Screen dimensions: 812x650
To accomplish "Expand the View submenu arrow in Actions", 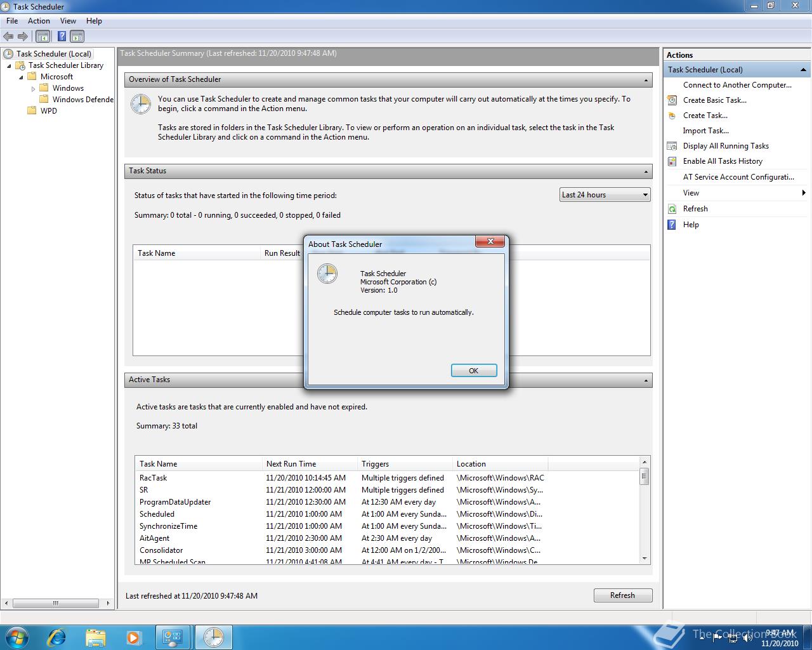I will (x=804, y=193).
